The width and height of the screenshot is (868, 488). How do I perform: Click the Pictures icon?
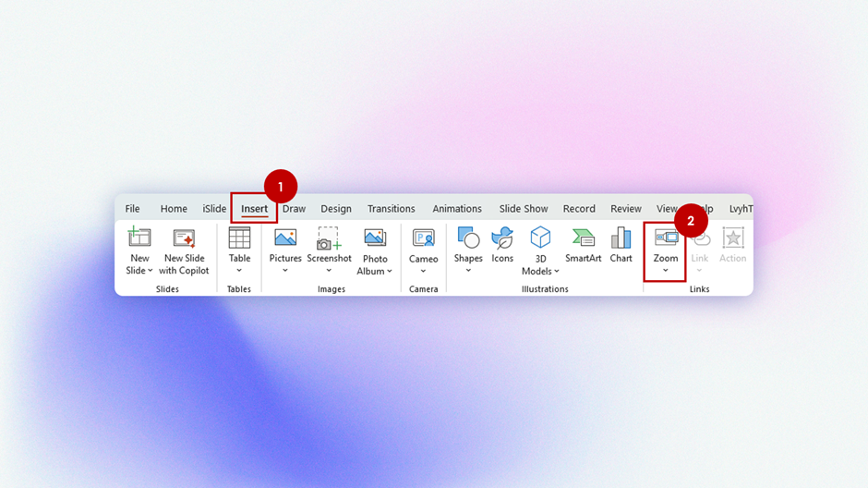click(x=285, y=238)
